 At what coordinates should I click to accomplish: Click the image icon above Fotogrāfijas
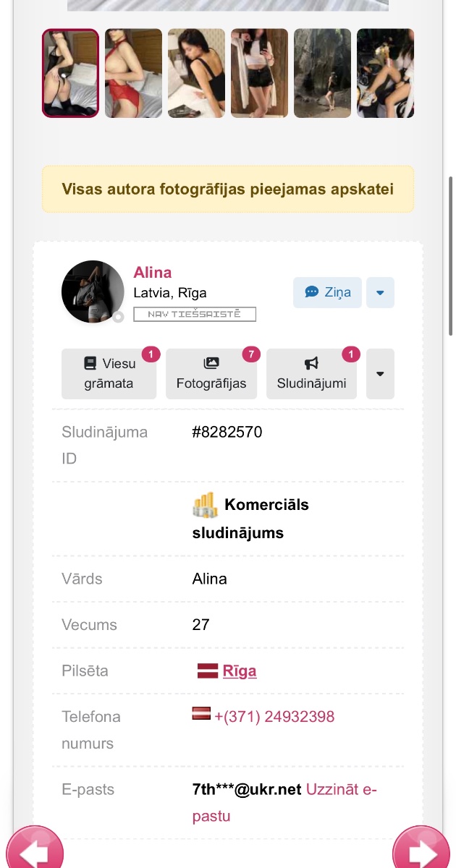point(211,363)
